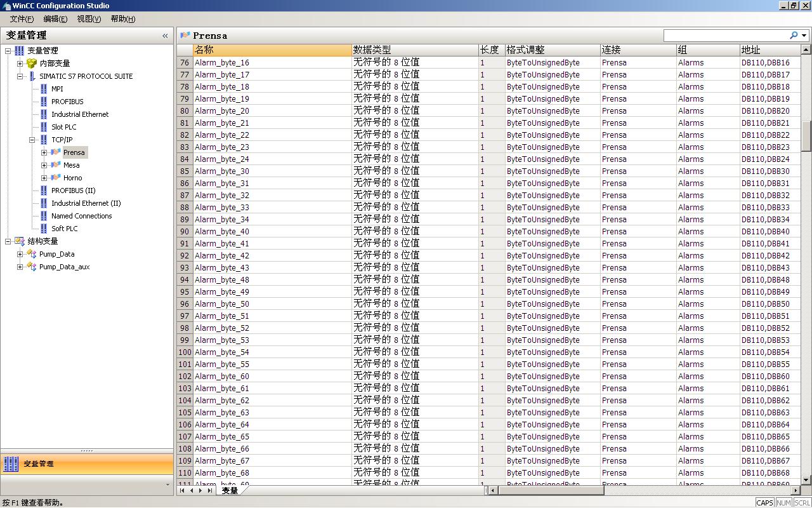Select the DB110,DBB55 address cell

(x=770, y=364)
